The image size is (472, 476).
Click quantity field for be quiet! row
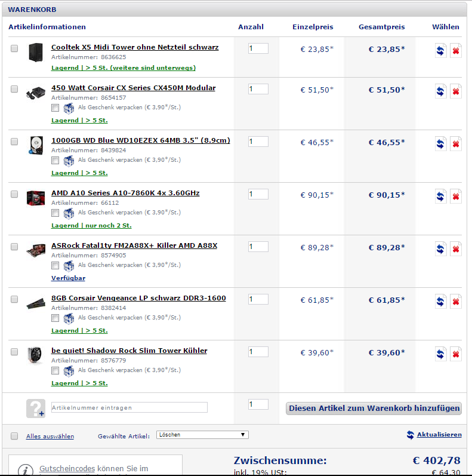(258, 352)
